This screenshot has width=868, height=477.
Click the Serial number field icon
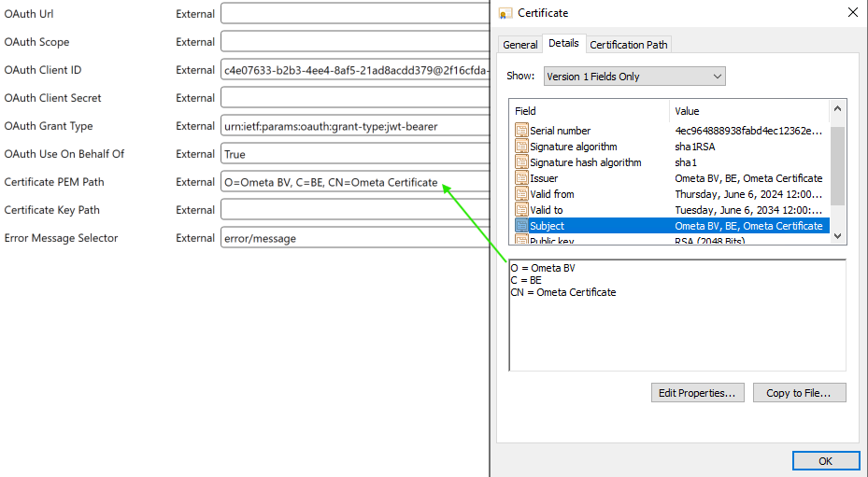click(521, 131)
